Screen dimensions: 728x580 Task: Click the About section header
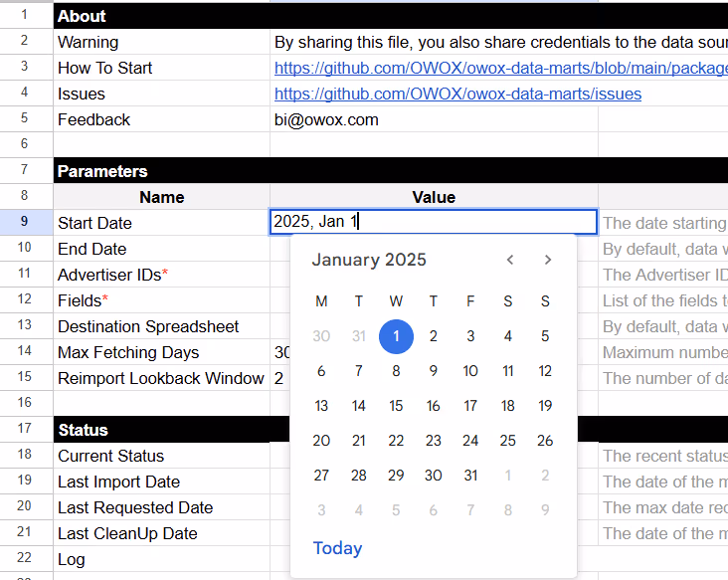(391, 16)
